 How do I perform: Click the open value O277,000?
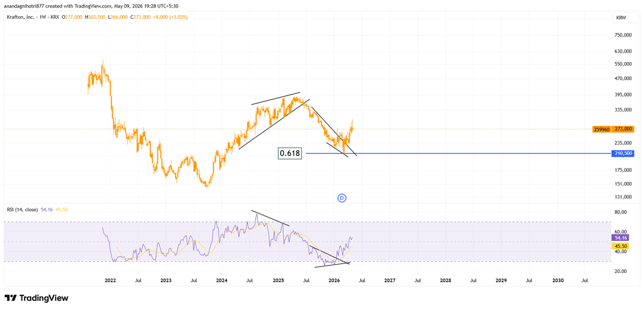click(x=72, y=17)
